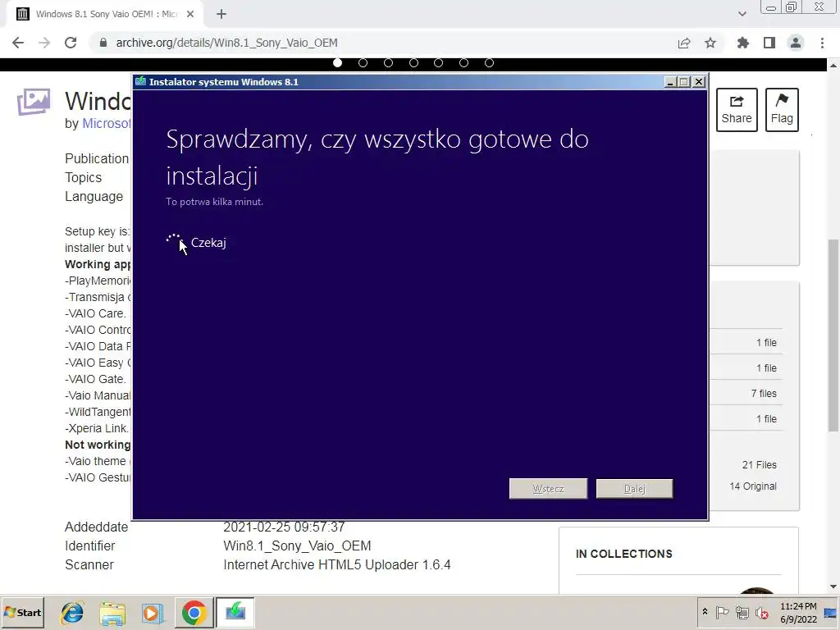840x630 pixels.
Task: Click the Internet Archive HTML5 Uploader 1.6.4 text
Action: 337,564
